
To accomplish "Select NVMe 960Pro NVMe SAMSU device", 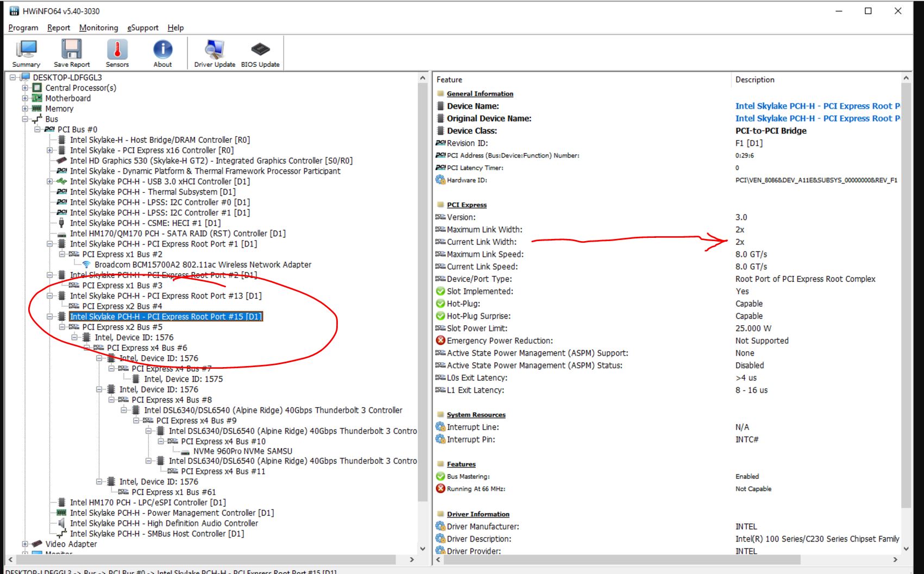I will 242,451.
